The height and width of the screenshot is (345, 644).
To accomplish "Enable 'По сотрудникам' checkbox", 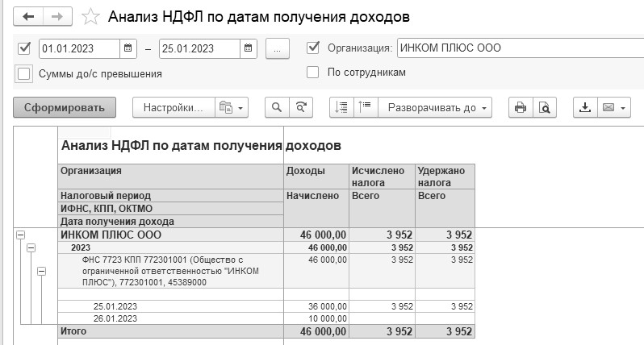I will point(312,73).
